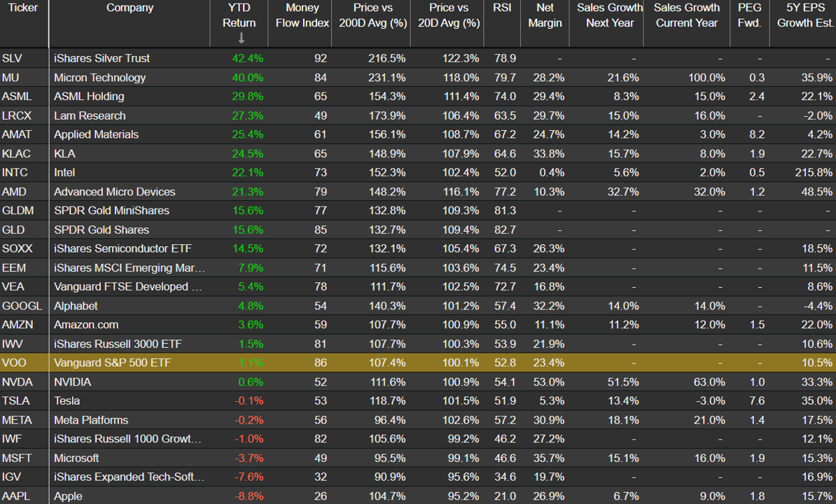Click company name Applied Materials
836x504 pixels.
(96, 135)
